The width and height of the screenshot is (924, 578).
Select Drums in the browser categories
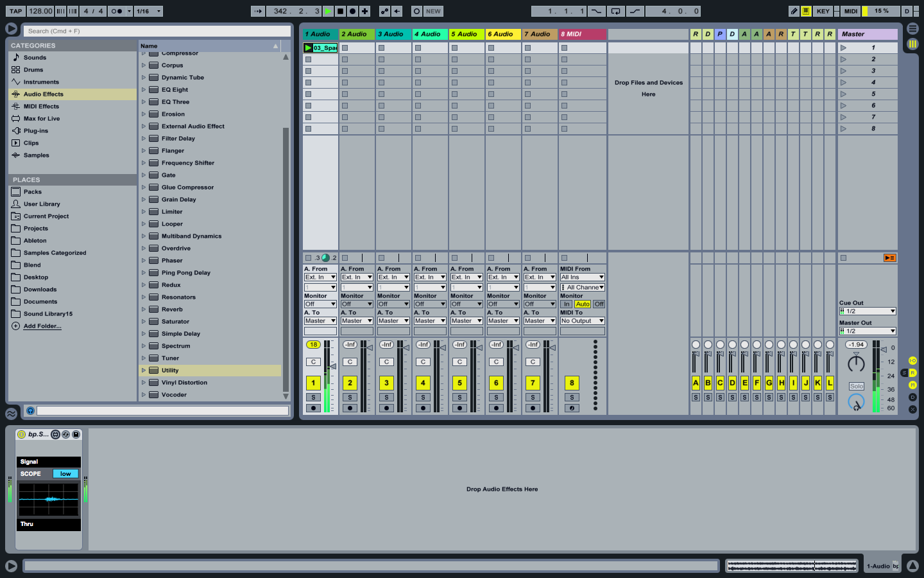coord(33,70)
